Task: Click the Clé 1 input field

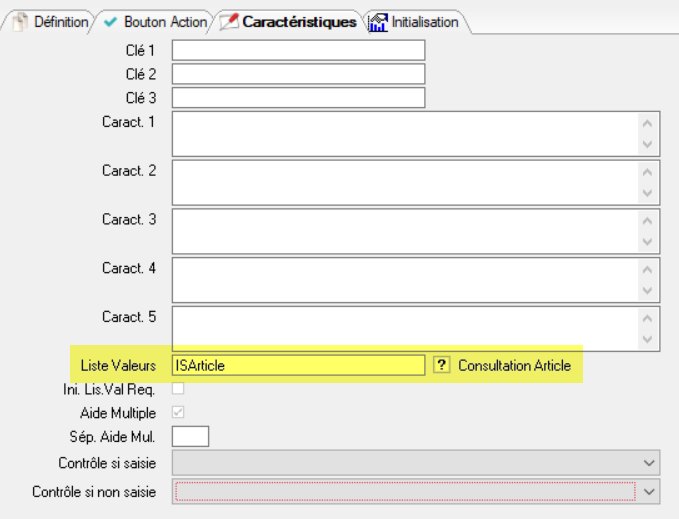Action: click(x=298, y=50)
